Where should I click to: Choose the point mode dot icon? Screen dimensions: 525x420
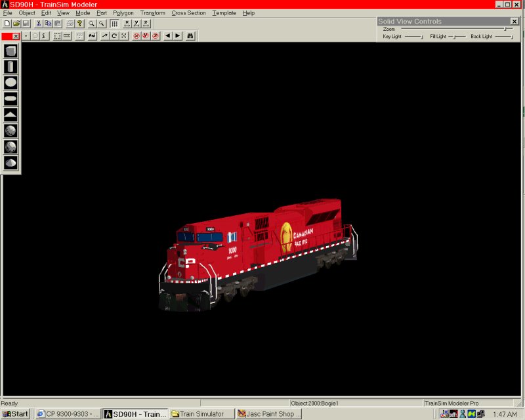click(x=26, y=36)
